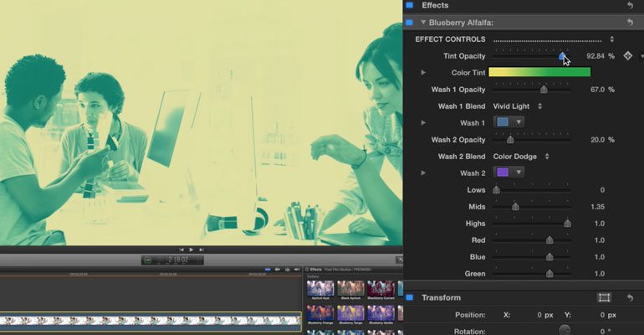This screenshot has height=335, width=644.
Task: Play the clip in the viewer
Action: tap(192, 250)
